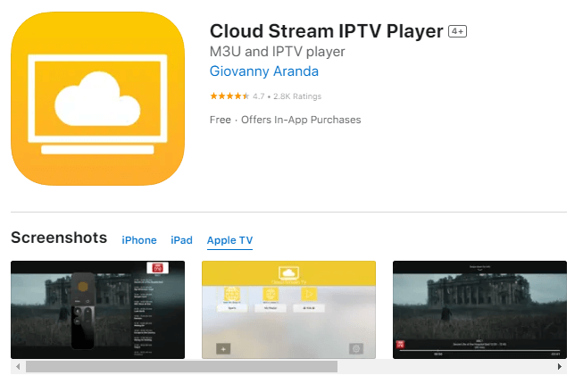Click the orange star rating
The width and height of the screenshot is (583, 392).
click(229, 96)
